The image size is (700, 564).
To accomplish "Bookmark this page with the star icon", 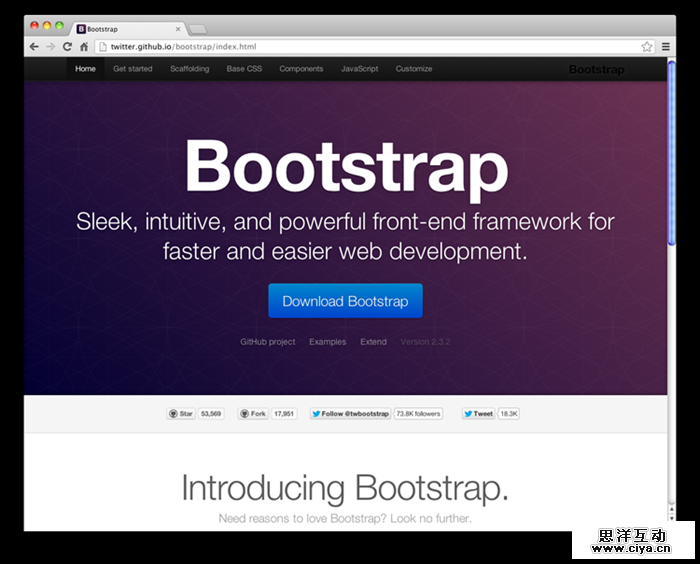I will [x=647, y=47].
